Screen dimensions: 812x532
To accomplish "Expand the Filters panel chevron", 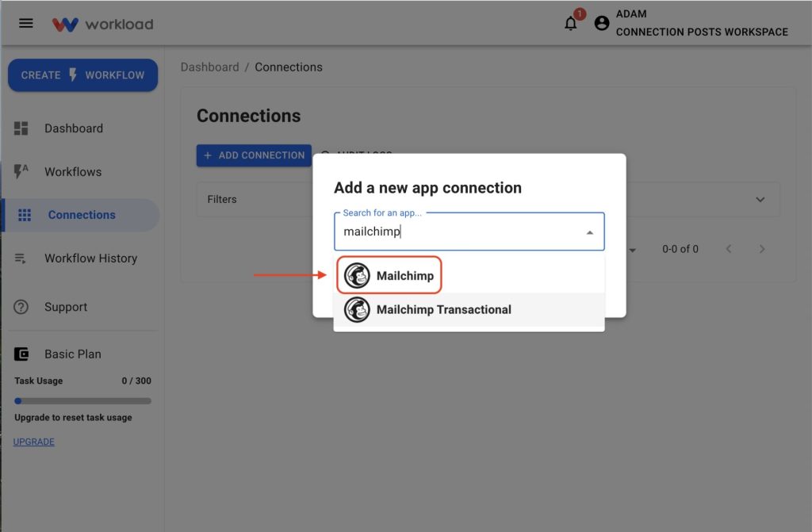I will click(x=760, y=200).
